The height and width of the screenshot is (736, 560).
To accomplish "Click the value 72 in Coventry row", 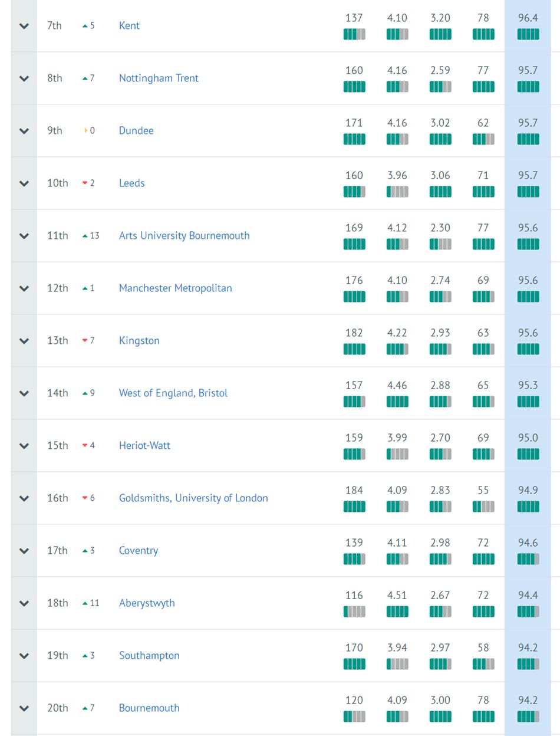I will pos(483,543).
